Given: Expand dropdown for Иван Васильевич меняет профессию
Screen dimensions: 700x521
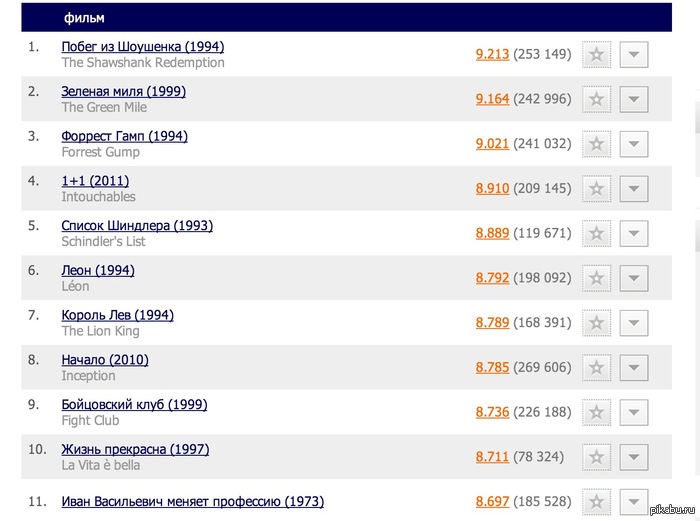Looking at the screenshot, I should pos(634,502).
